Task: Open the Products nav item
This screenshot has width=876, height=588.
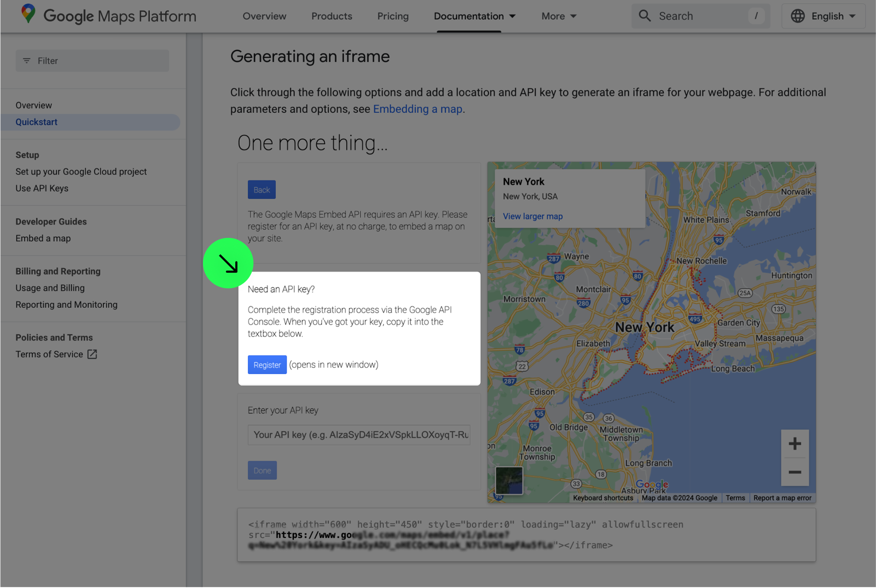Action: click(x=332, y=16)
